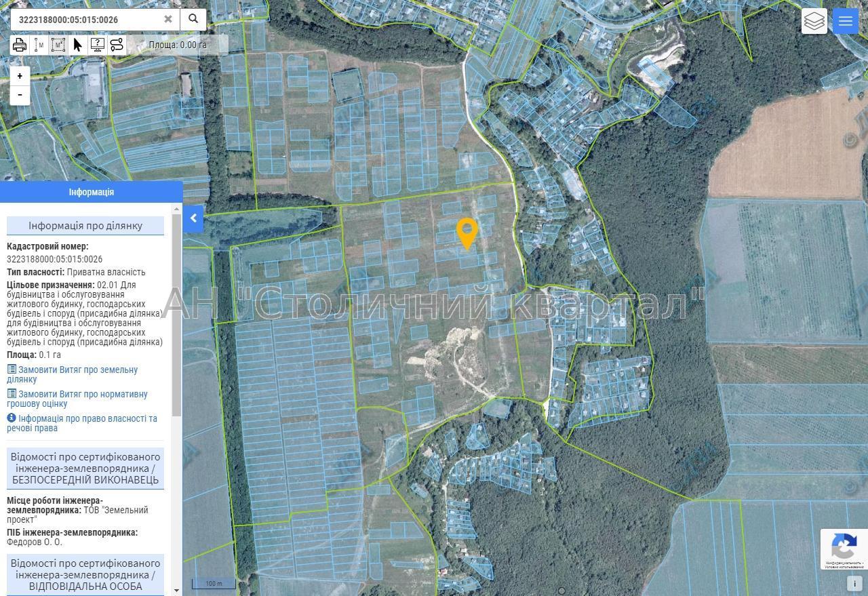Click the info panel scrollbar down arrow
The image size is (868, 596).
click(x=178, y=590)
